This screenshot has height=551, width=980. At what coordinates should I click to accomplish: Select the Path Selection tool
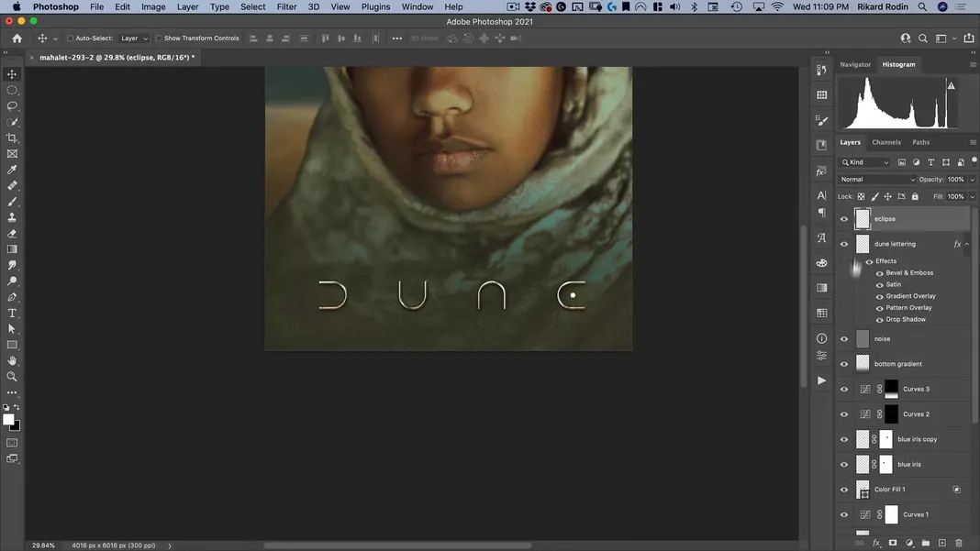point(12,329)
